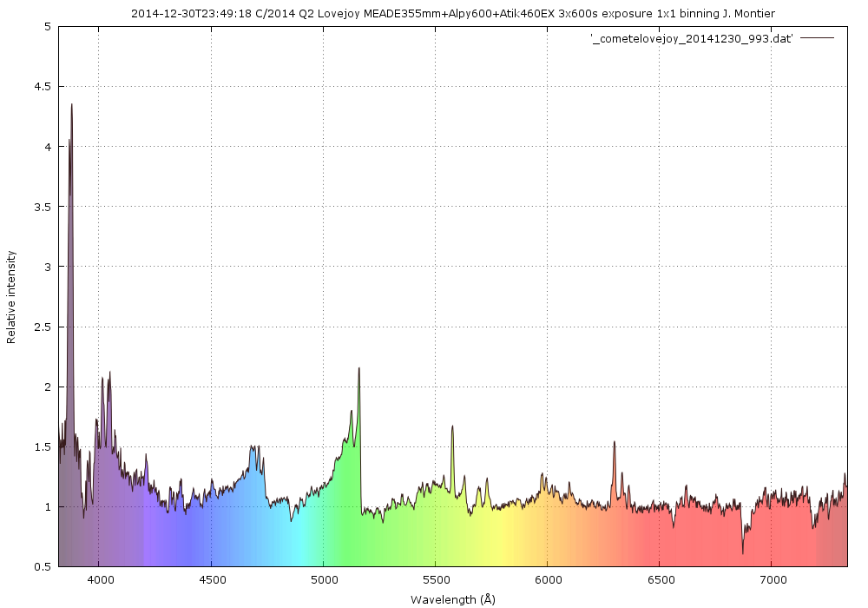Click the tallest spectrum peak tip near 3880 Å

(x=71, y=105)
